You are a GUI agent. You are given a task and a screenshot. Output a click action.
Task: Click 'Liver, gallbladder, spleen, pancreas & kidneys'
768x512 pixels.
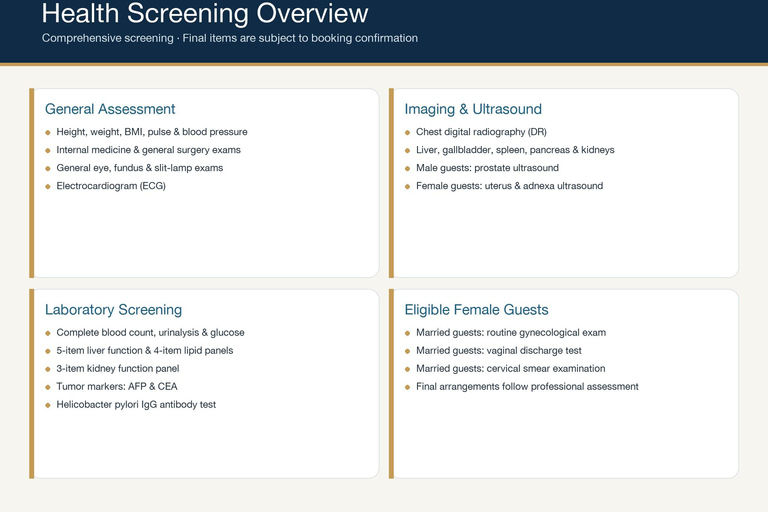click(x=515, y=150)
